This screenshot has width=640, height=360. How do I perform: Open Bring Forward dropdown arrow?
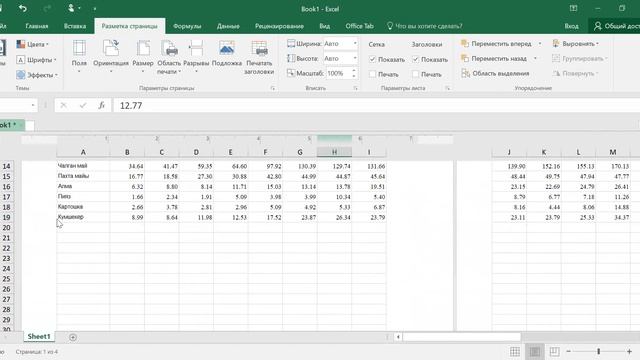pyautogui.click(x=540, y=44)
